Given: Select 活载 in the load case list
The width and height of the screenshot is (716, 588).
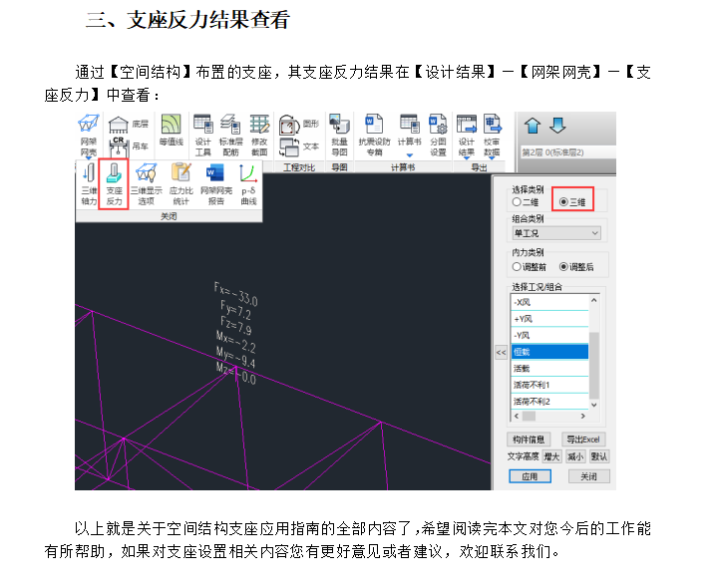Looking at the screenshot, I should pyautogui.click(x=549, y=369).
